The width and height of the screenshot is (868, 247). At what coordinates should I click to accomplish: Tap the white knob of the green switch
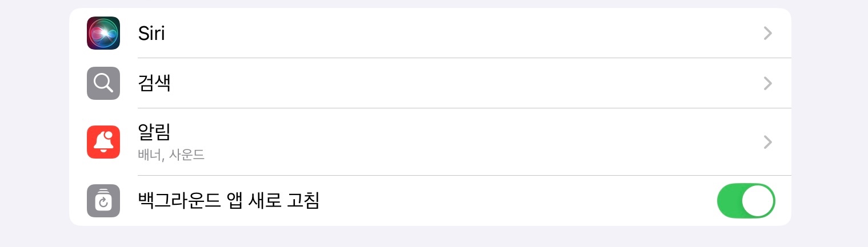point(758,201)
